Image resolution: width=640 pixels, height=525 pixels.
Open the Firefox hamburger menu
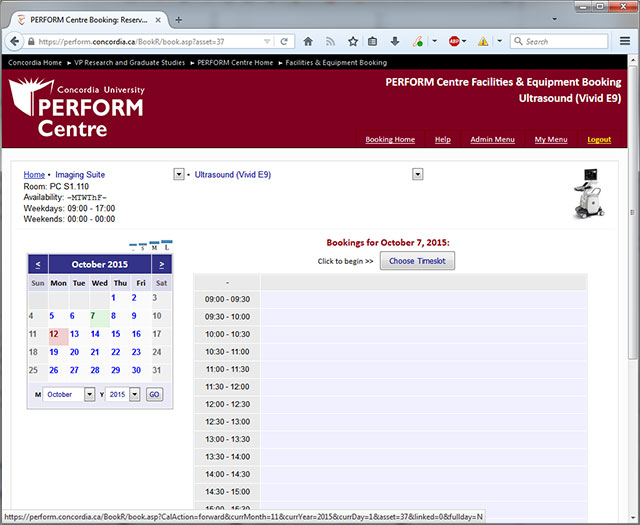pyautogui.click(x=625, y=42)
